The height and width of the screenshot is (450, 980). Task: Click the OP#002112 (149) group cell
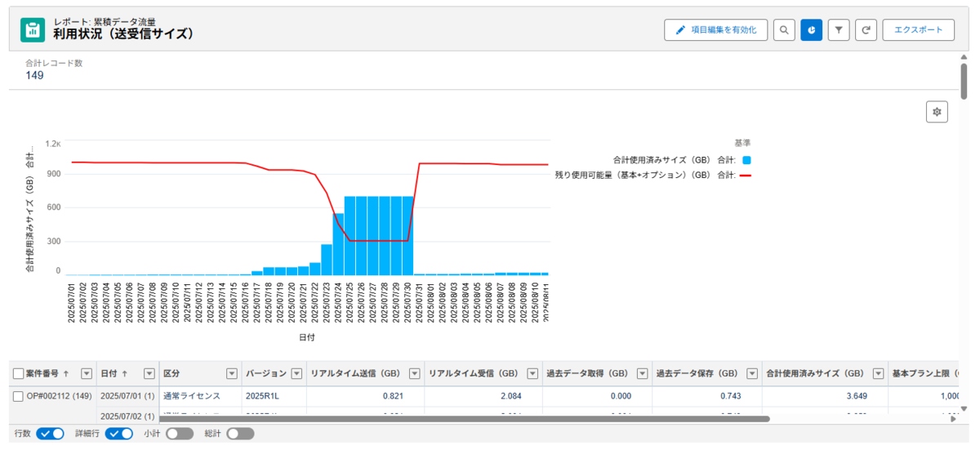tap(60, 395)
